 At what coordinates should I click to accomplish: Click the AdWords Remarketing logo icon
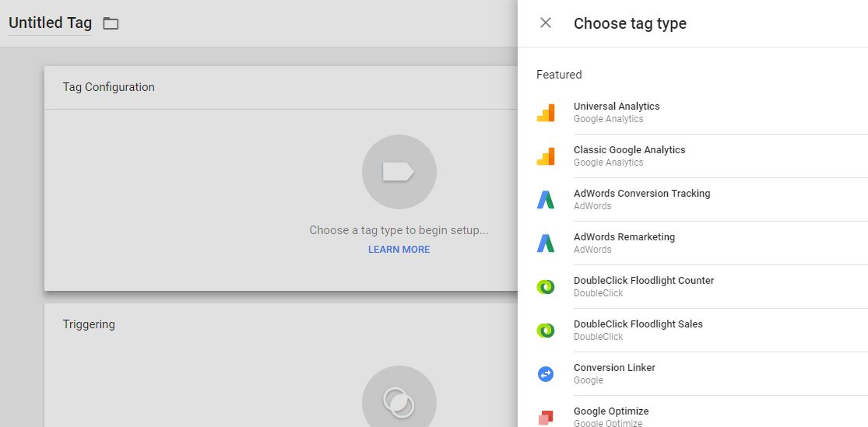point(545,243)
